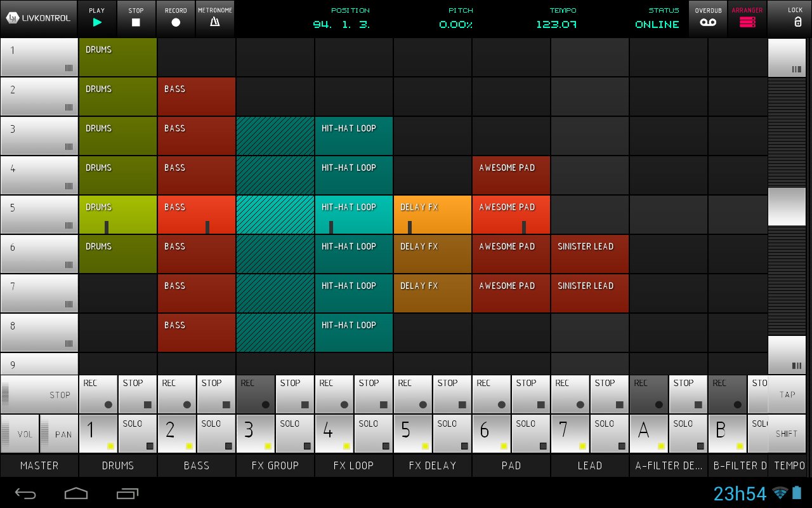Screen dimensions: 812x508
Task: Solo the A-FILTER return track
Action: pos(688,434)
